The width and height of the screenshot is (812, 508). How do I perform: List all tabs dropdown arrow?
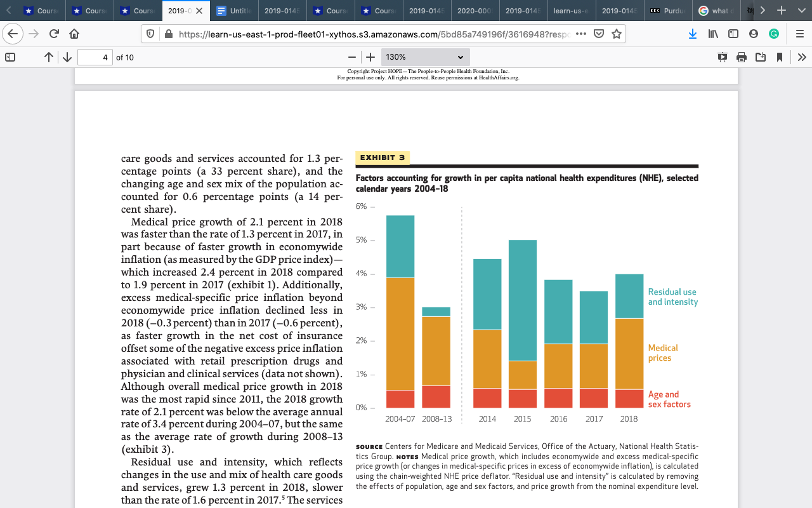801,11
